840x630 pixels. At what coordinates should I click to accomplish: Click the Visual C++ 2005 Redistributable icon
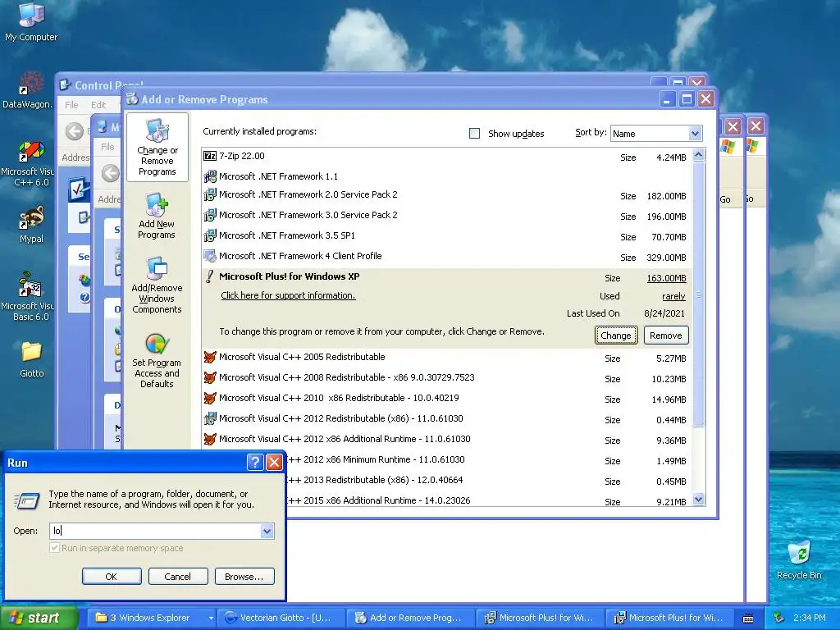[210, 357]
